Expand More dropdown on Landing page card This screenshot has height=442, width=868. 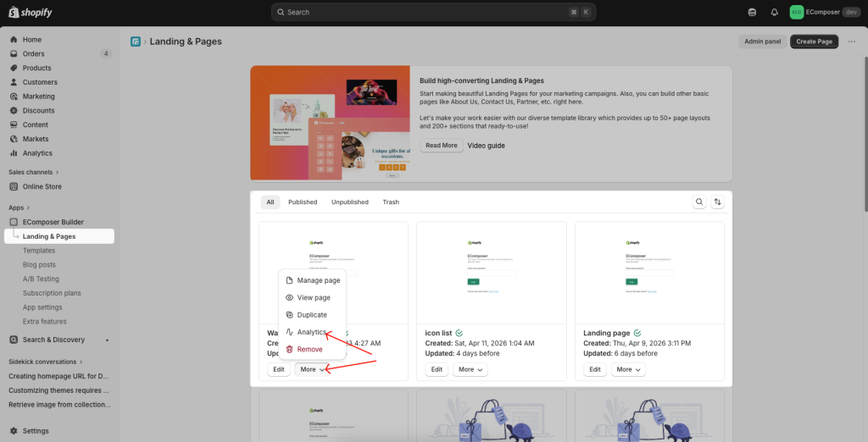tap(626, 369)
